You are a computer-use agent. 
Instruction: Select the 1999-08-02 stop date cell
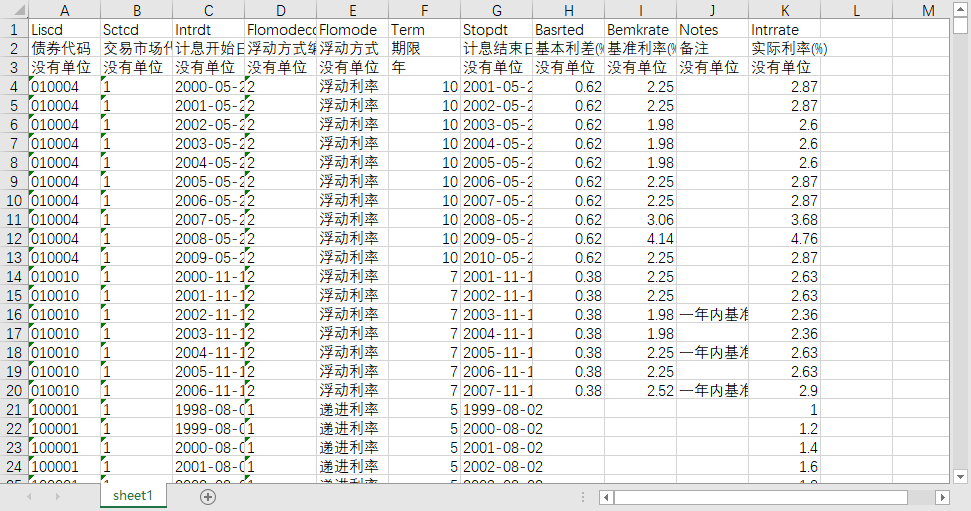coord(497,409)
